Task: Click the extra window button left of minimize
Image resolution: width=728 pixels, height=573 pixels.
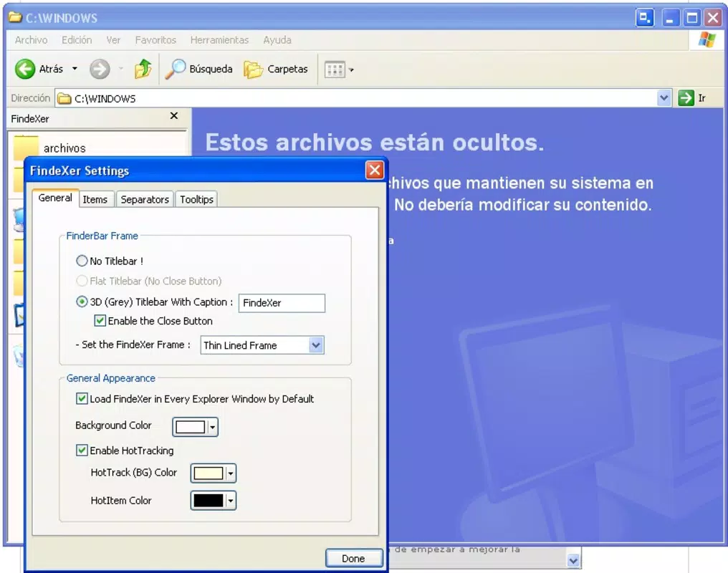Action: pyautogui.click(x=644, y=18)
